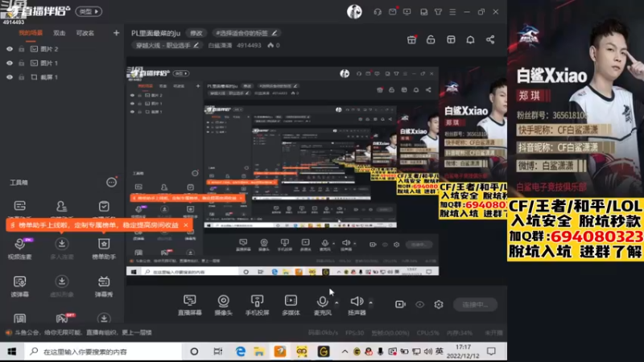Viewport: 644px width, 362px height.
Task: Select the 截屏 1 source row
Action: 63,77
